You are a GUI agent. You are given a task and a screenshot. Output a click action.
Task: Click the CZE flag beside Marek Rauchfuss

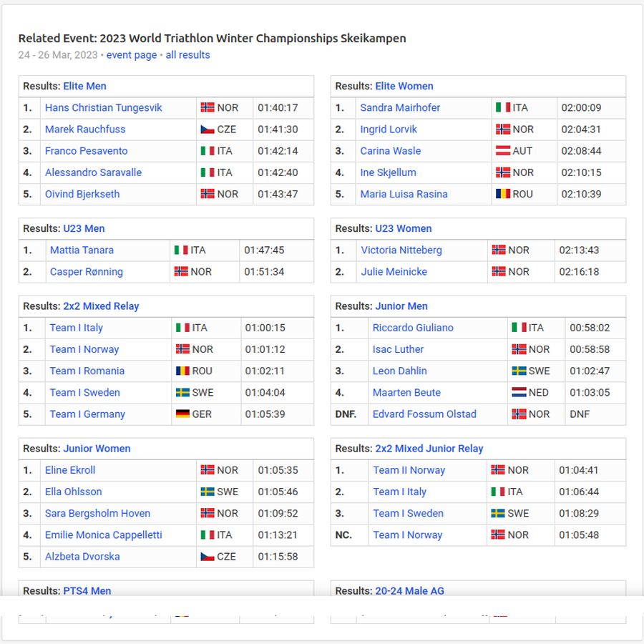(x=207, y=129)
